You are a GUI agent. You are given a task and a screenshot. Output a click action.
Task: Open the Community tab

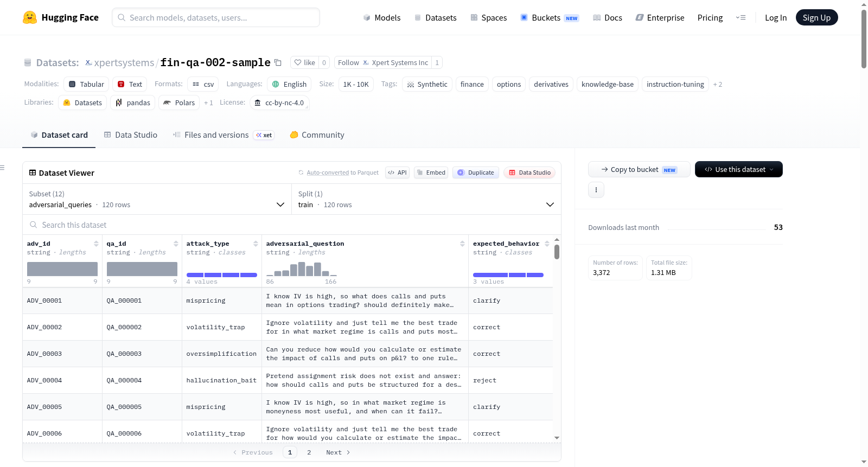pyautogui.click(x=317, y=135)
